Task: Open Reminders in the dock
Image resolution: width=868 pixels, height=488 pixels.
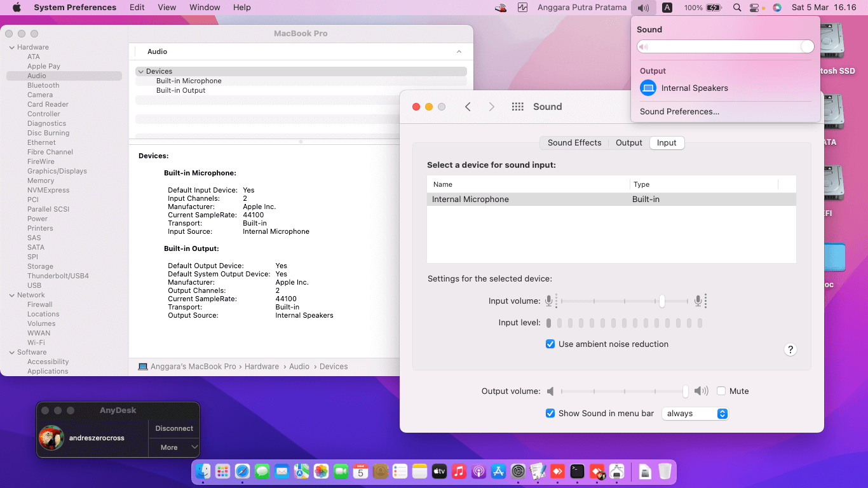Action: 400,471
